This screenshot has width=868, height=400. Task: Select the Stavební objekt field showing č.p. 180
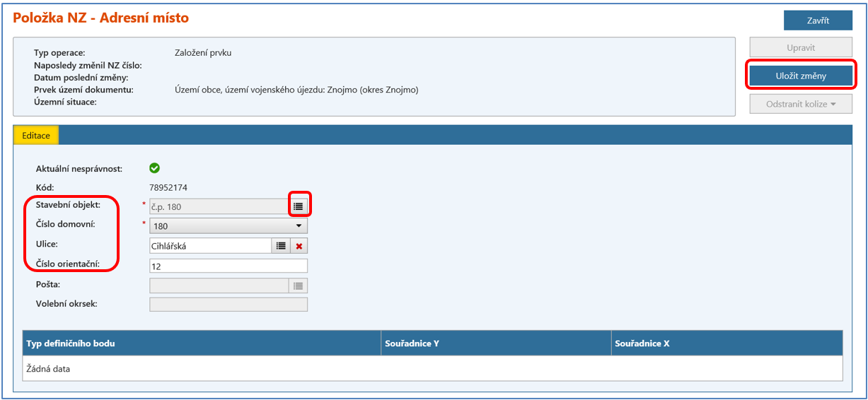point(218,206)
